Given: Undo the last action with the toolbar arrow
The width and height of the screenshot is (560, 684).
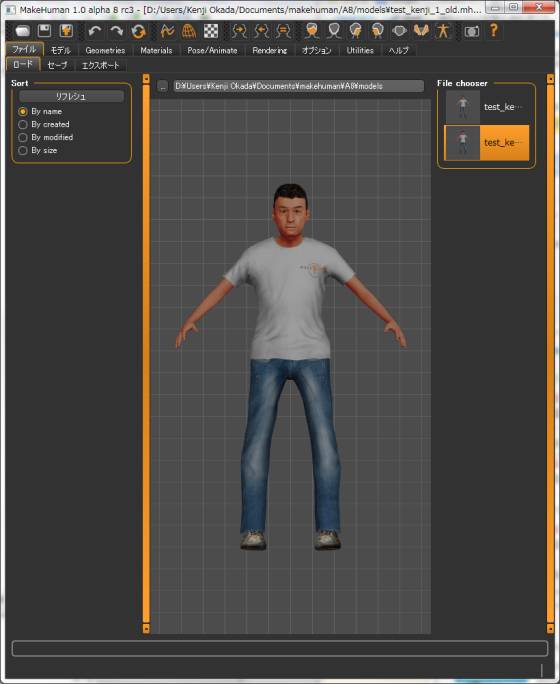Looking at the screenshot, I should pyautogui.click(x=94, y=31).
